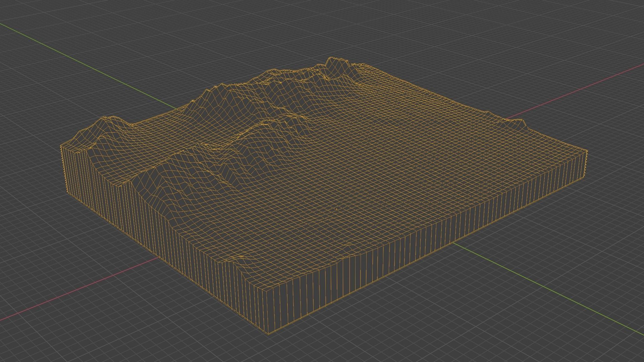Click the mesh's orange origin point dot
The image size is (644, 362).
(336, 209)
